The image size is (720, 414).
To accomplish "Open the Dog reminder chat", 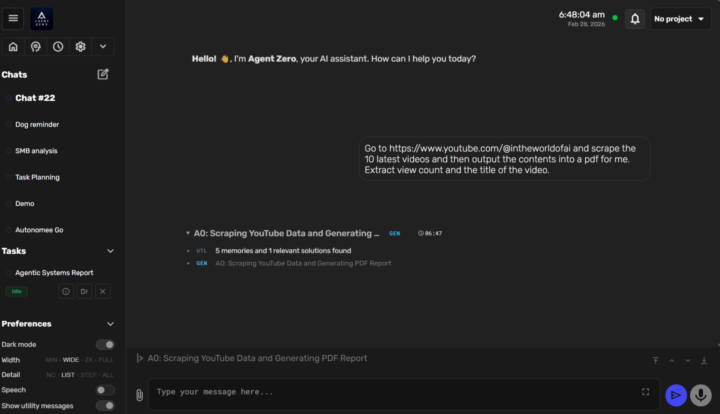I will click(x=37, y=125).
